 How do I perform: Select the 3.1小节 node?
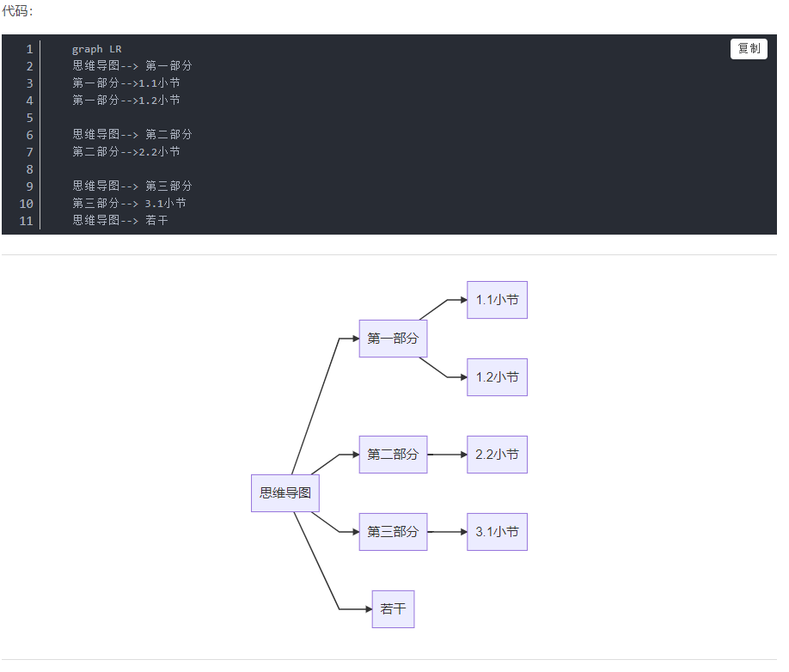pyautogui.click(x=497, y=532)
